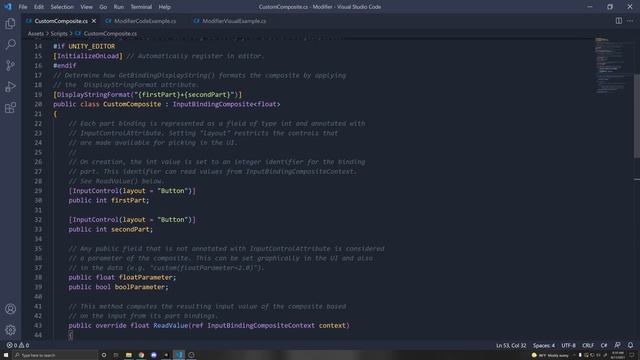The width and height of the screenshot is (640, 360).
Task: Open the Unity icon on the taskbar
Action: click(x=166, y=355)
